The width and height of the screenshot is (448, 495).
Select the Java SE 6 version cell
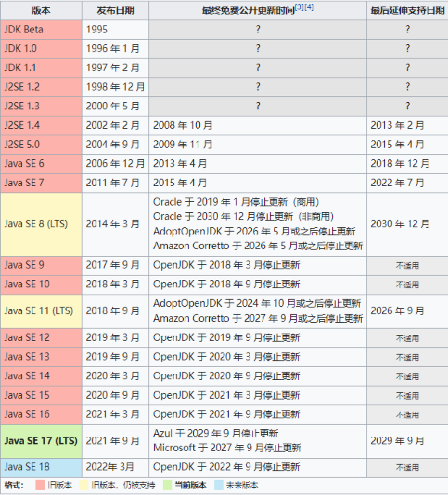[x=41, y=164]
